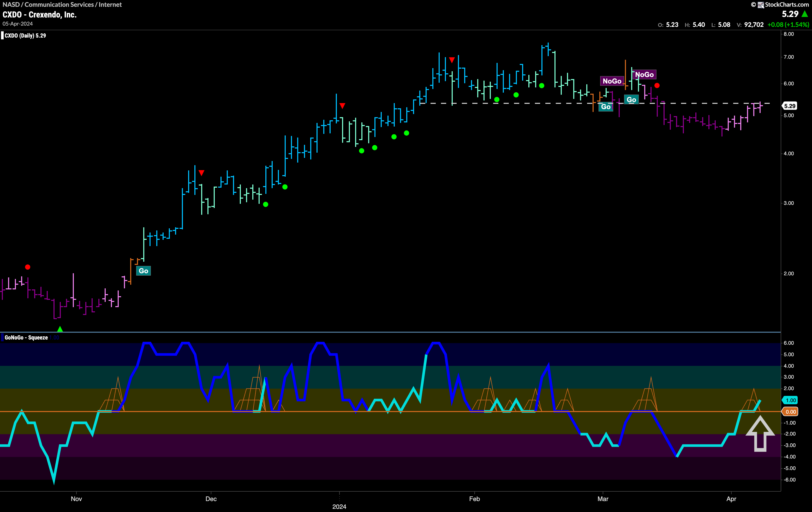The height and width of the screenshot is (512, 812).
Task: Click the Go label in mid-November
Action: (143, 271)
